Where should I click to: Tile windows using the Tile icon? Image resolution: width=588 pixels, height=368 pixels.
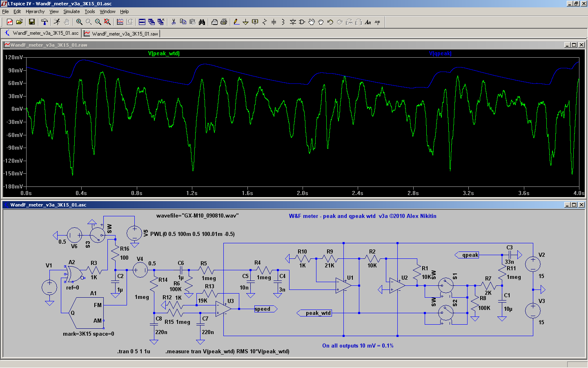coord(142,22)
